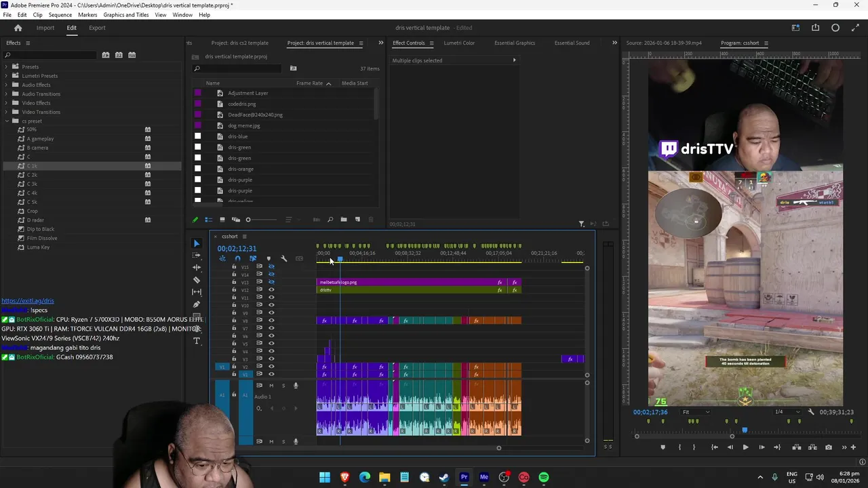Image resolution: width=868 pixels, height=488 pixels.
Task: Click purple label swatch of Adjustment Layer
Action: point(197,93)
